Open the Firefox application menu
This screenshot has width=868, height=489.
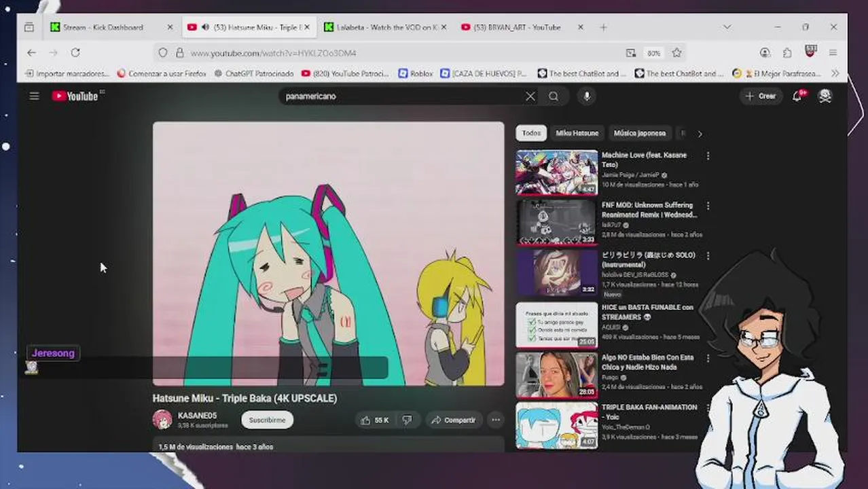[x=833, y=52]
